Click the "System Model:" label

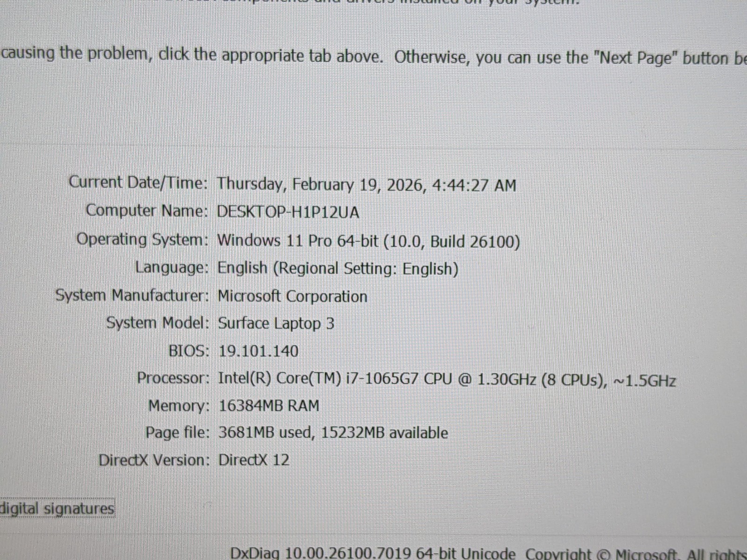point(157,322)
